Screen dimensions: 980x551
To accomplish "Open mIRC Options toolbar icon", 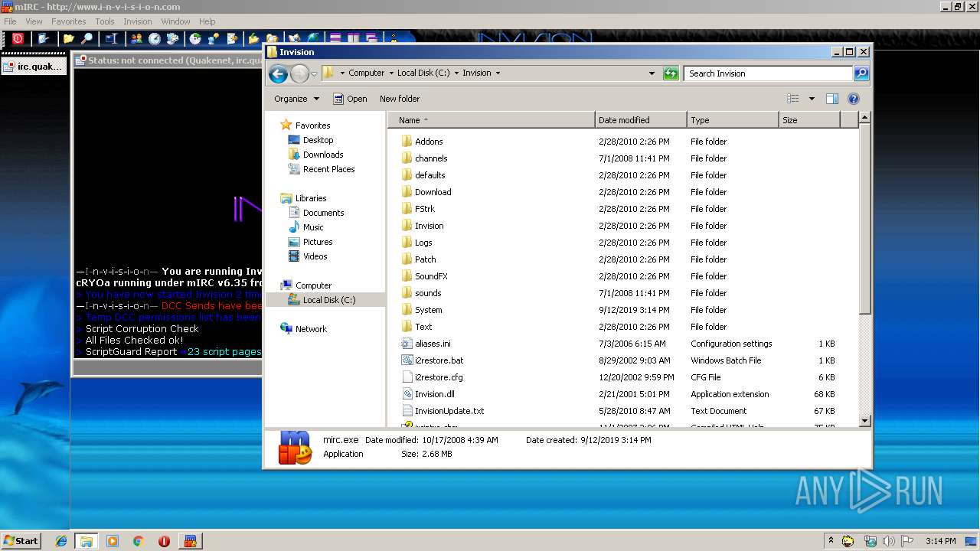I will [x=43, y=38].
